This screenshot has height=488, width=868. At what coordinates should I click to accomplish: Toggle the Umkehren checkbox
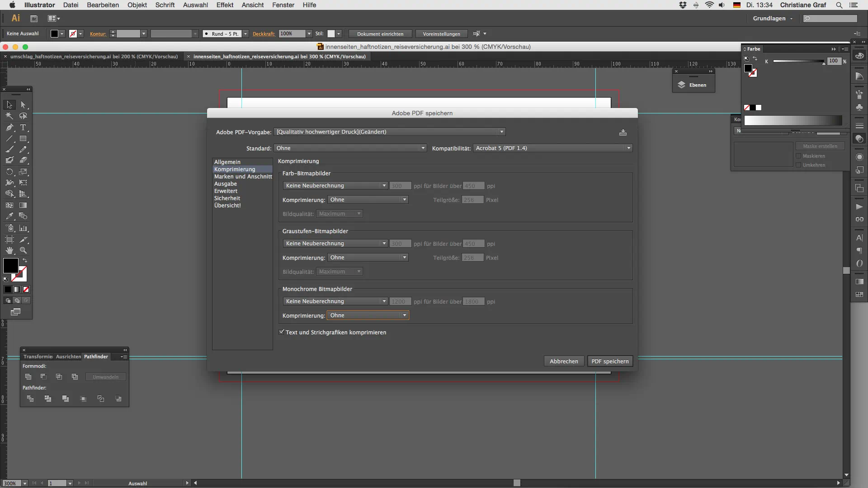(x=799, y=165)
